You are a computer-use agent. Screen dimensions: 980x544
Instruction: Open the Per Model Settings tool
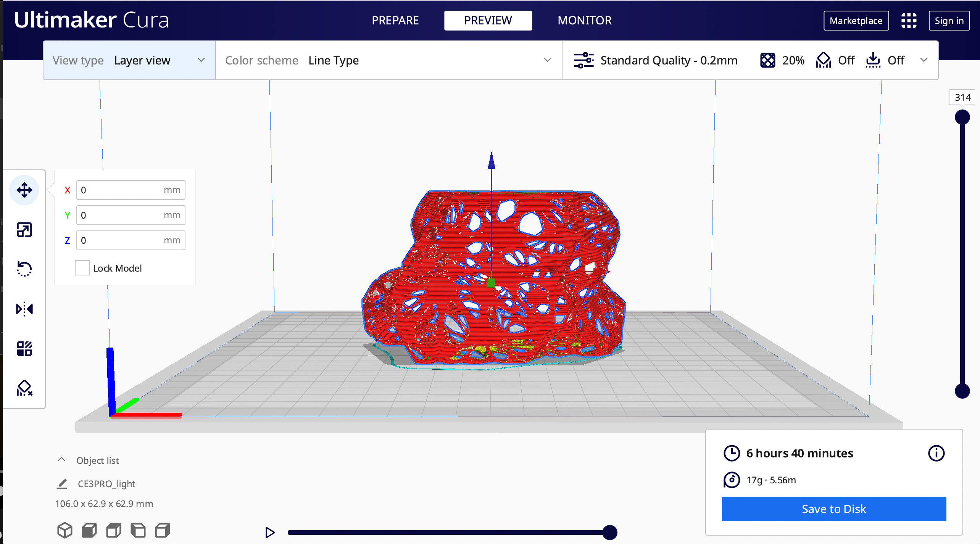[24, 348]
